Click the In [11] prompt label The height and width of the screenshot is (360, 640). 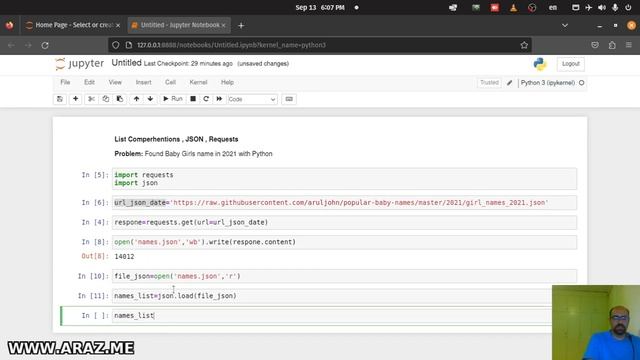click(93, 296)
